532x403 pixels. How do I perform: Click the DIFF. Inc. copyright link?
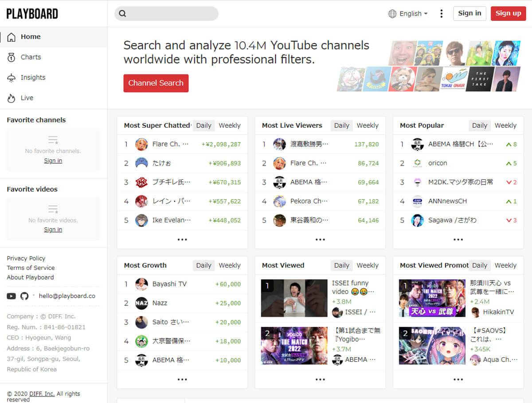pyautogui.click(x=42, y=394)
